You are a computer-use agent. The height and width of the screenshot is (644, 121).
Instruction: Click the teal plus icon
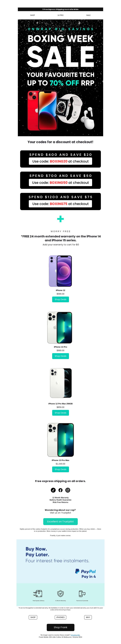tap(60, 219)
